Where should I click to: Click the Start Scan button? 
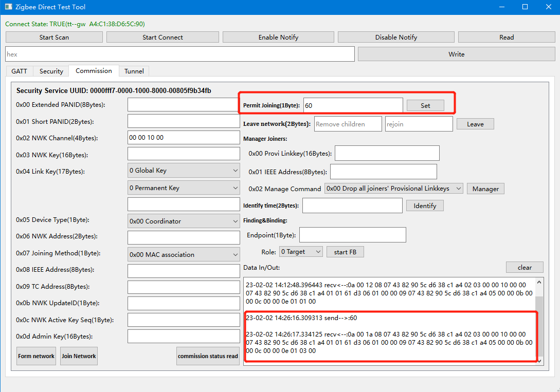point(55,37)
